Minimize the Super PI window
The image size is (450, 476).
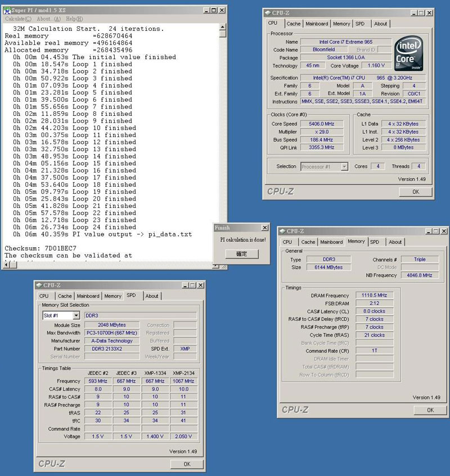207,11
